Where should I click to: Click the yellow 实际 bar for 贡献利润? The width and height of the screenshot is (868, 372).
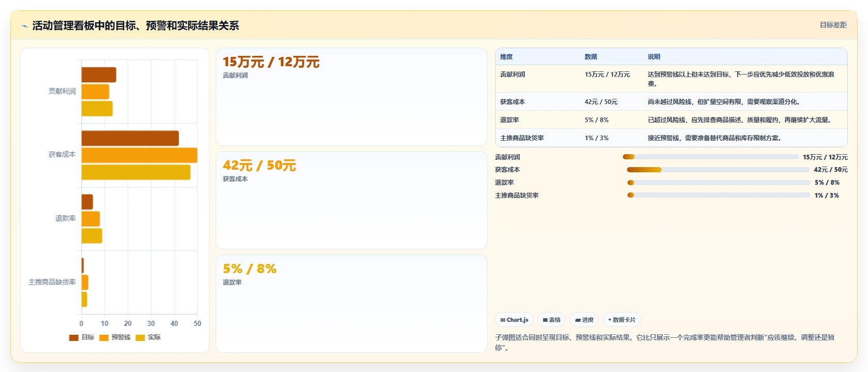coord(97,109)
